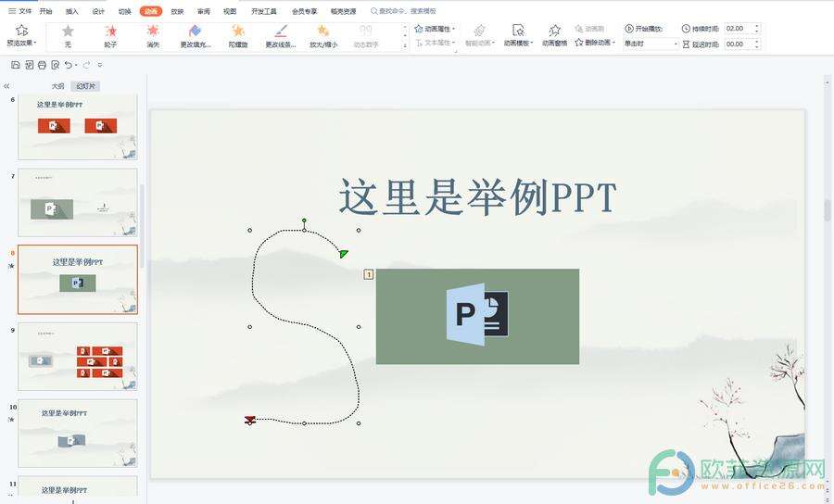
Task: Click the red motion path end marker
Action: click(250, 420)
